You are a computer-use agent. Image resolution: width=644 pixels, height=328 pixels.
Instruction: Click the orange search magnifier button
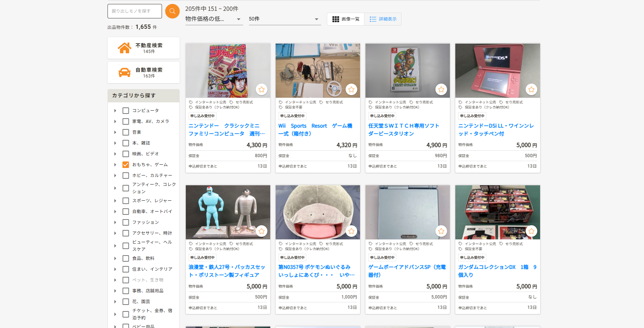tap(172, 11)
